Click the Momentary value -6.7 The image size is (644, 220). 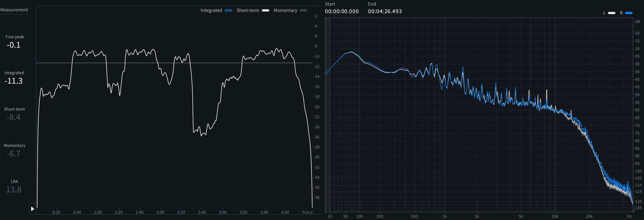pyautogui.click(x=13, y=153)
